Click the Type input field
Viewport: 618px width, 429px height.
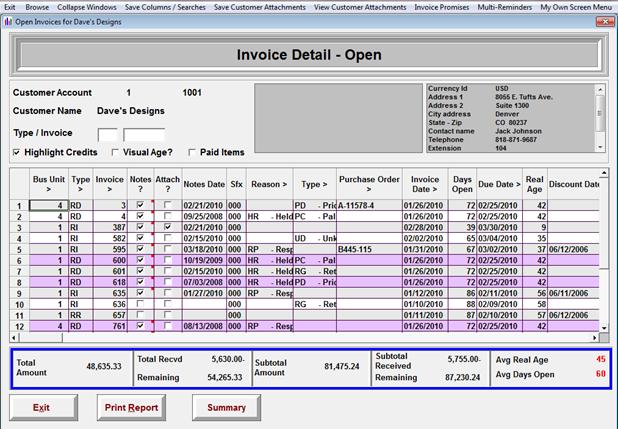108,135
